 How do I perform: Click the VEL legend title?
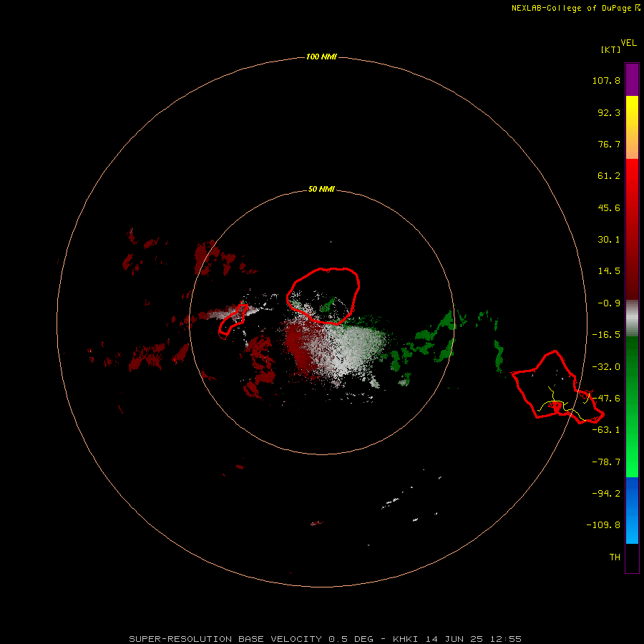(628, 43)
